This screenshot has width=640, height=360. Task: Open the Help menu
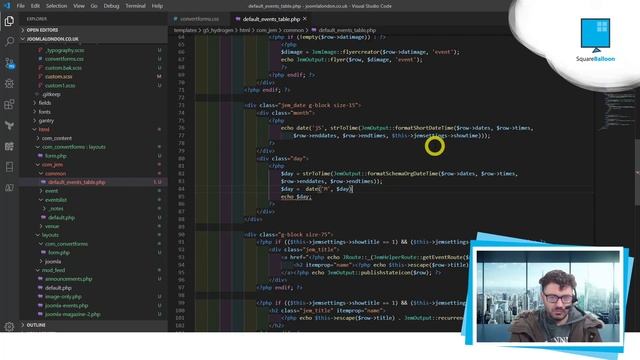point(157,6)
